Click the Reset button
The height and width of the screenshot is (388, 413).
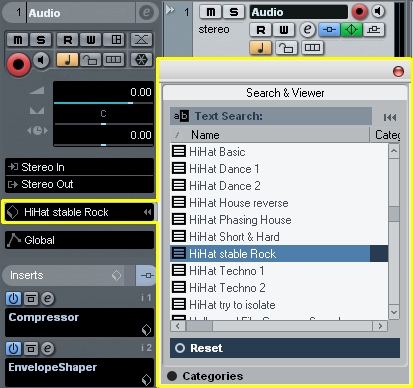[x=285, y=348]
